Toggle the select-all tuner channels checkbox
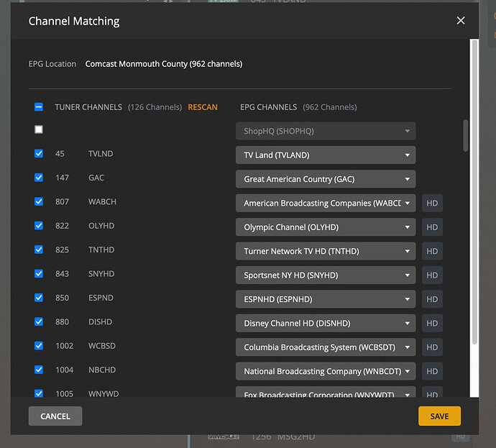This screenshot has width=496, height=448. 39,107
